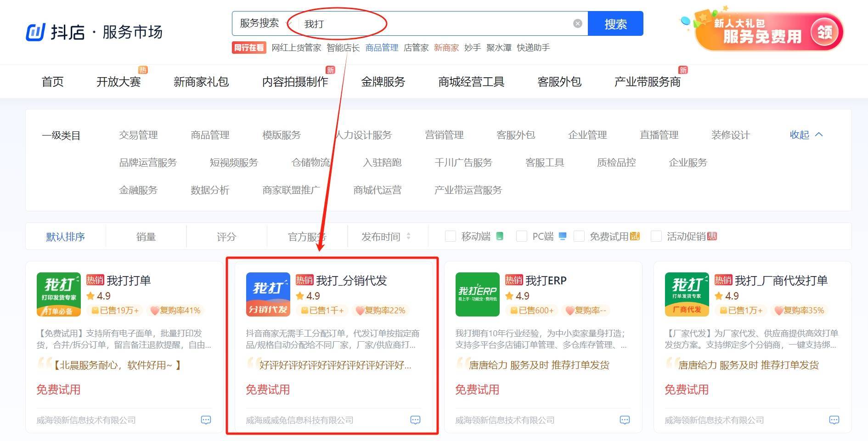Click the 我打 分销代发 app logo
The width and height of the screenshot is (868, 441).
(x=268, y=294)
